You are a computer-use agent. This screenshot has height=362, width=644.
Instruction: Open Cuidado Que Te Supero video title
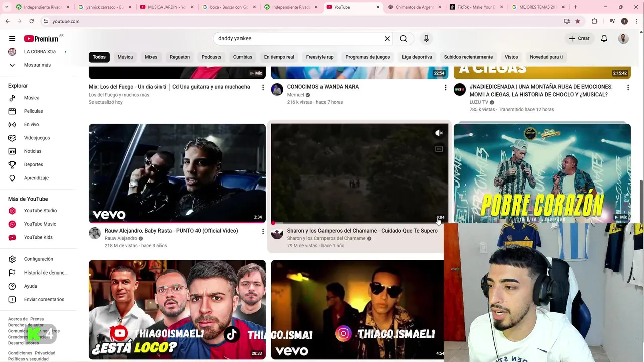point(362,231)
